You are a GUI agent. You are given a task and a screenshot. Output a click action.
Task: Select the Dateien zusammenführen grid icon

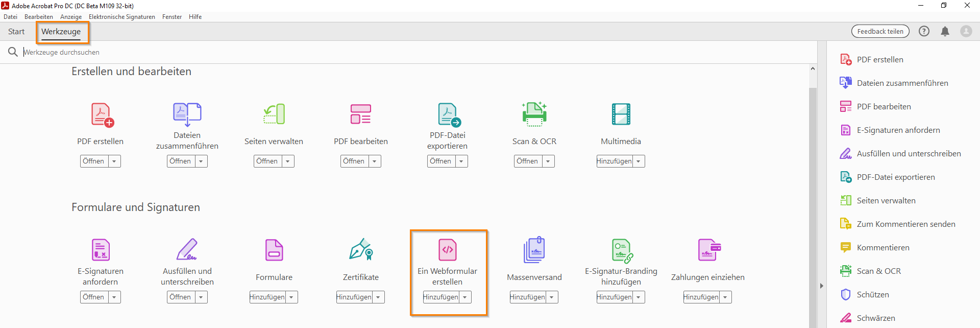point(187,114)
